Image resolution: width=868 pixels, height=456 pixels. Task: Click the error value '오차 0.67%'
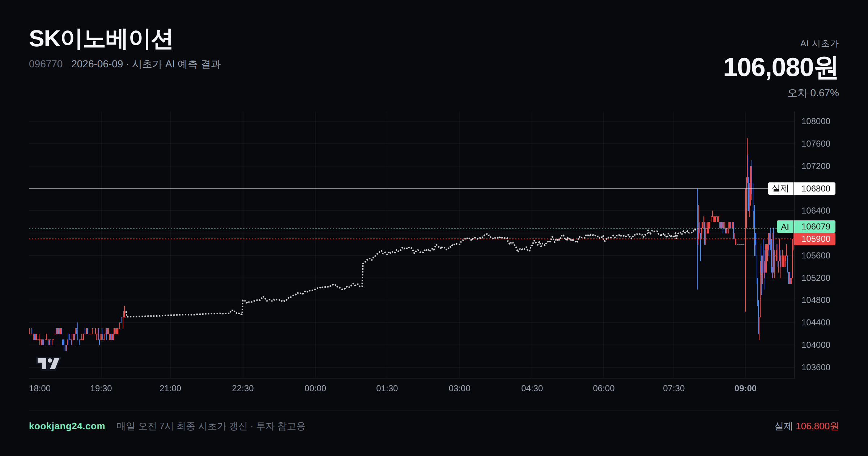point(813,93)
